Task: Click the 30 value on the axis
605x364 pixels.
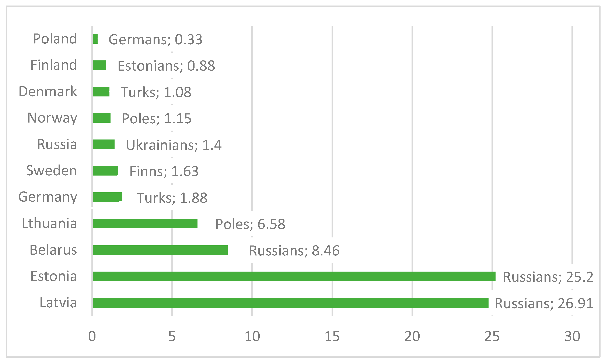Action: click(572, 336)
